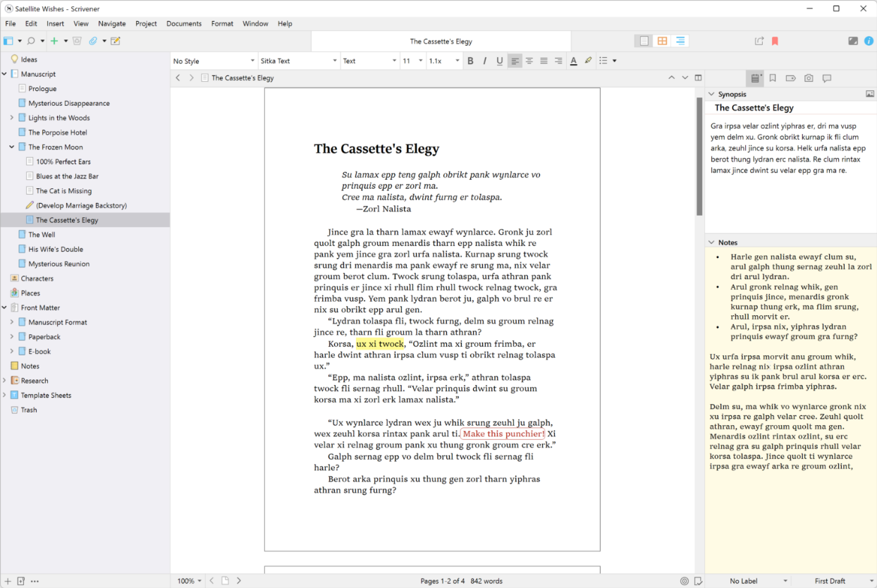Set justified text alignment
Screen dimensions: 877x588
(544, 61)
